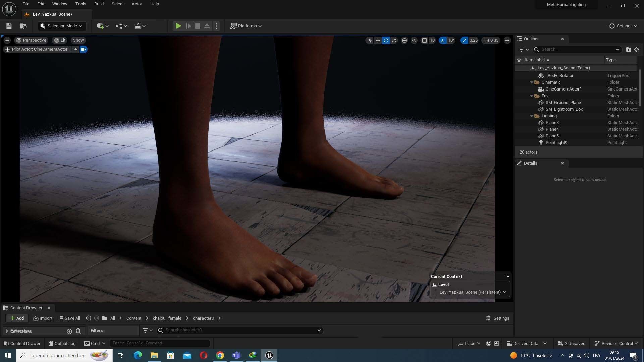Open quick add to project icon
Image resolution: width=644 pixels, height=362 pixels.
pos(102,26)
